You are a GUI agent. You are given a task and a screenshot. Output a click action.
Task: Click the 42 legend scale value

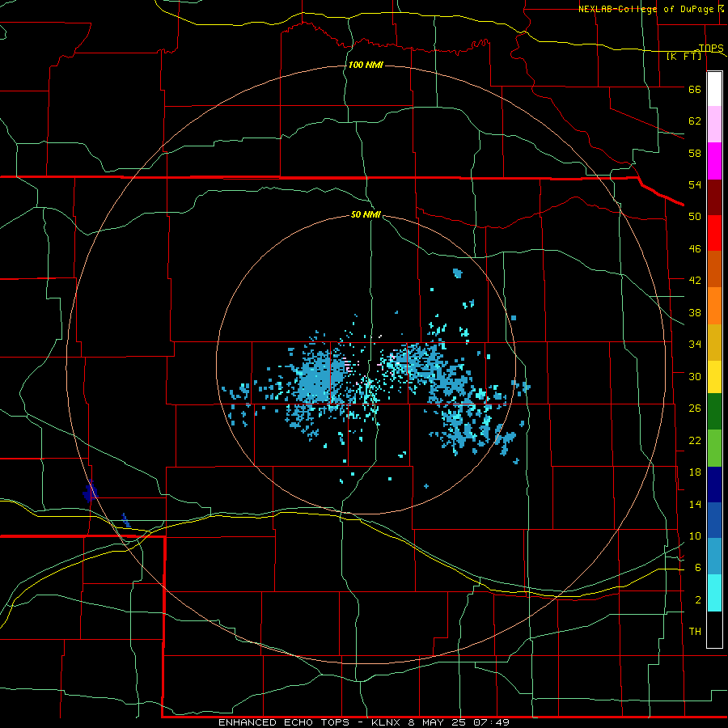point(695,281)
